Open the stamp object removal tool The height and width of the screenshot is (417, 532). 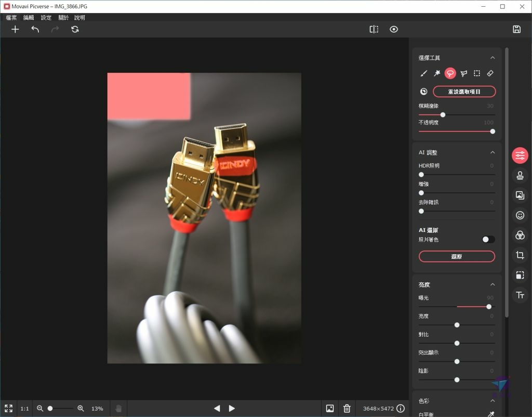[520, 175]
